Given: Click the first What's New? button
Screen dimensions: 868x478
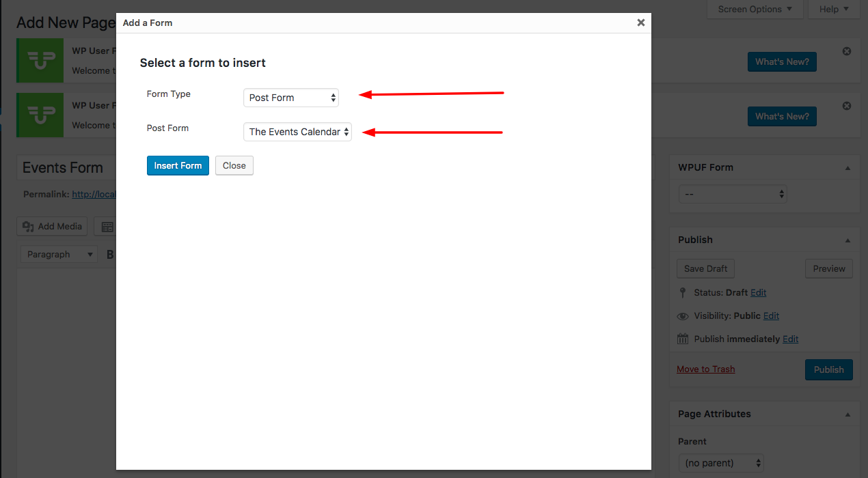Looking at the screenshot, I should coord(782,61).
